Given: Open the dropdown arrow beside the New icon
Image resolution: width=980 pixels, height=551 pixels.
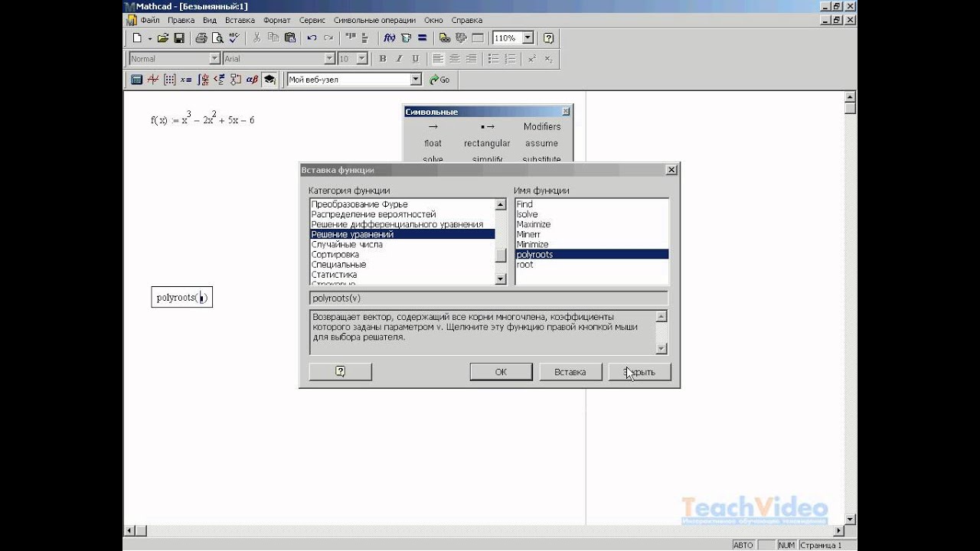Looking at the screenshot, I should [149, 37].
